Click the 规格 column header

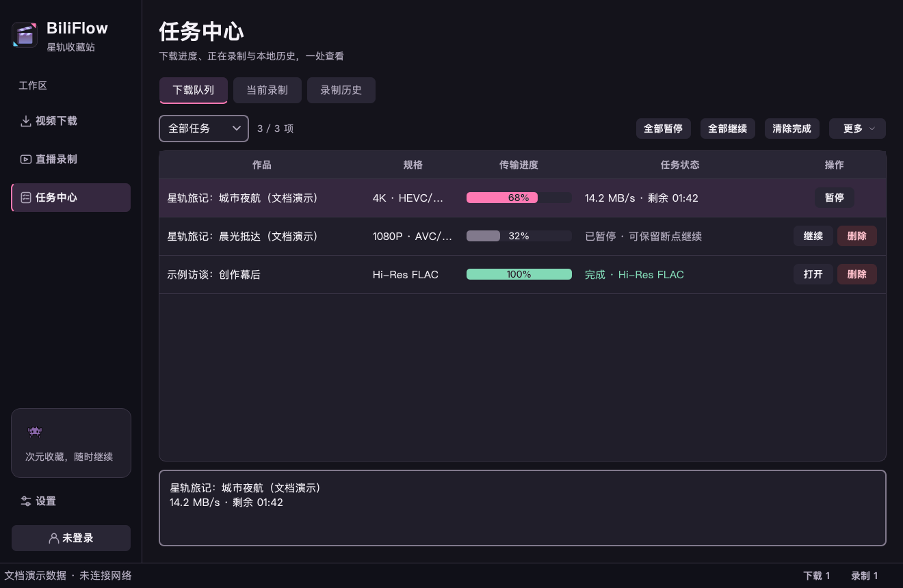click(413, 165)
